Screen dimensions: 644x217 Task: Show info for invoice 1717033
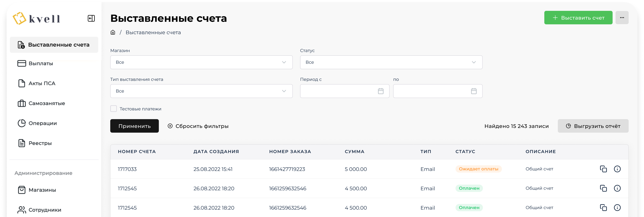pyautogui.click(x=617, y=169)
